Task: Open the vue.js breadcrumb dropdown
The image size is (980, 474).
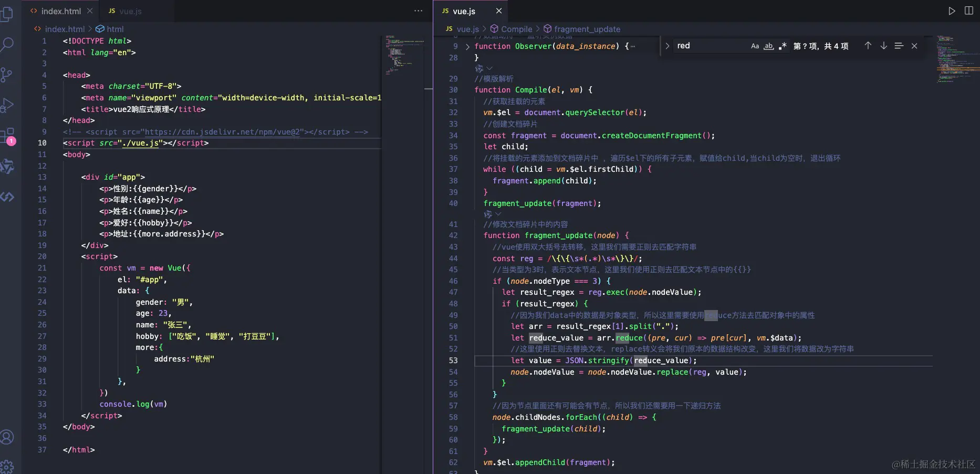Action: point(462,29)
